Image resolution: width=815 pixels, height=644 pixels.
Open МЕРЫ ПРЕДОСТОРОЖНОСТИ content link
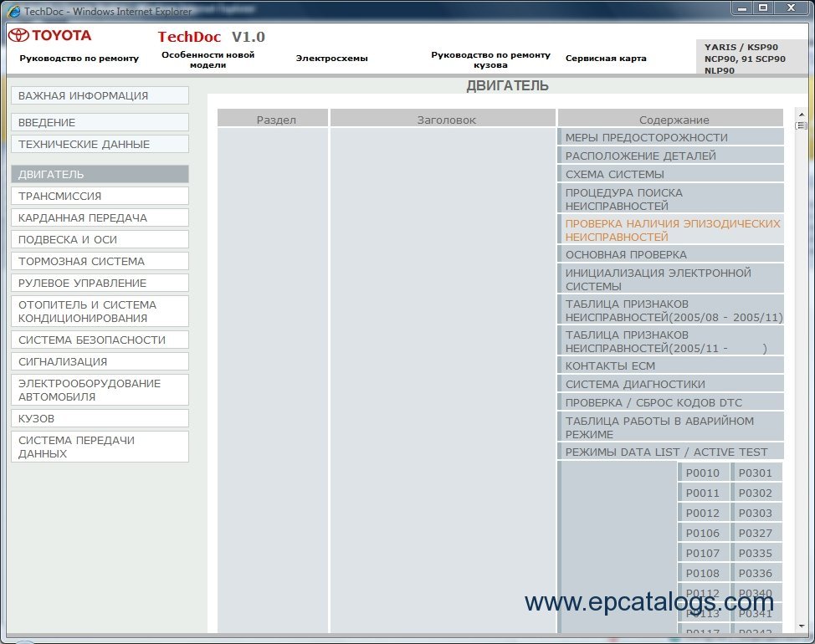click(670, 138)
